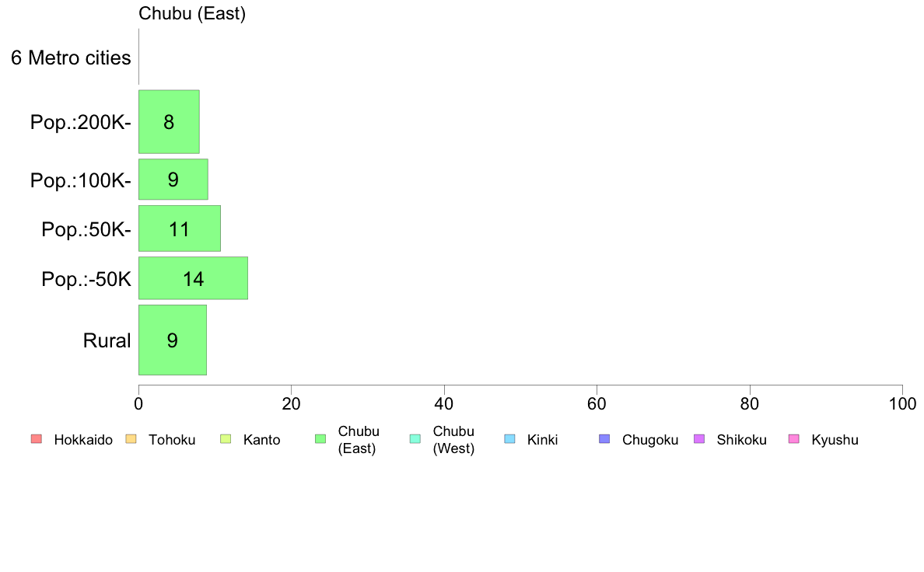
Task: Select the Pop.:200K- bar showing 8
Action: click(x=169, y=122)
